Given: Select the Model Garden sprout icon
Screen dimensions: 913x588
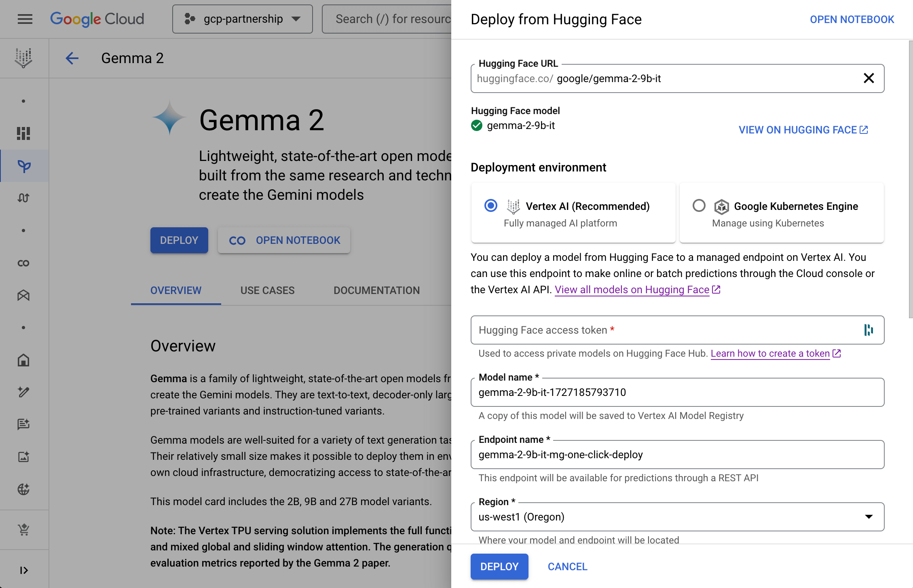Looking at the screenshot, I should [x=24, y=166].
